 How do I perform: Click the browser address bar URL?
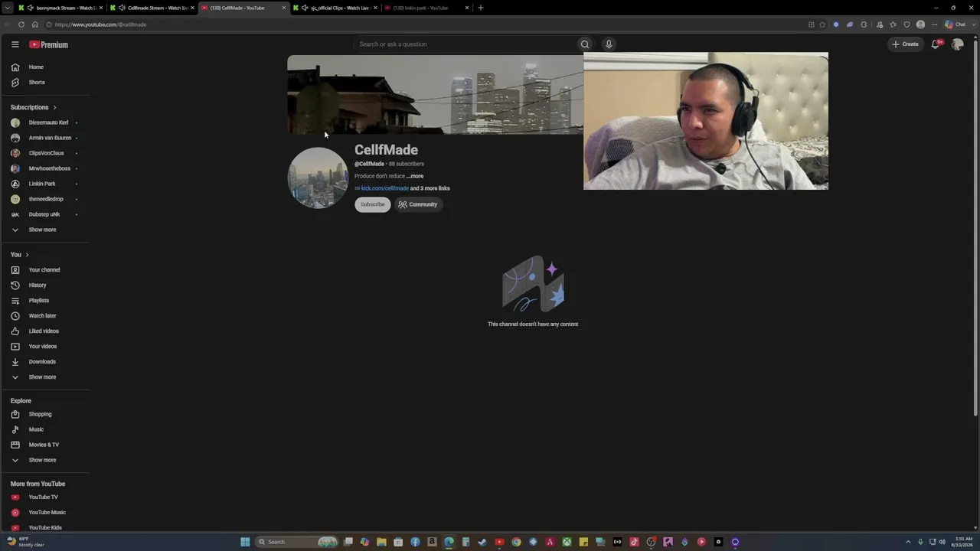(x=100, y=24)
